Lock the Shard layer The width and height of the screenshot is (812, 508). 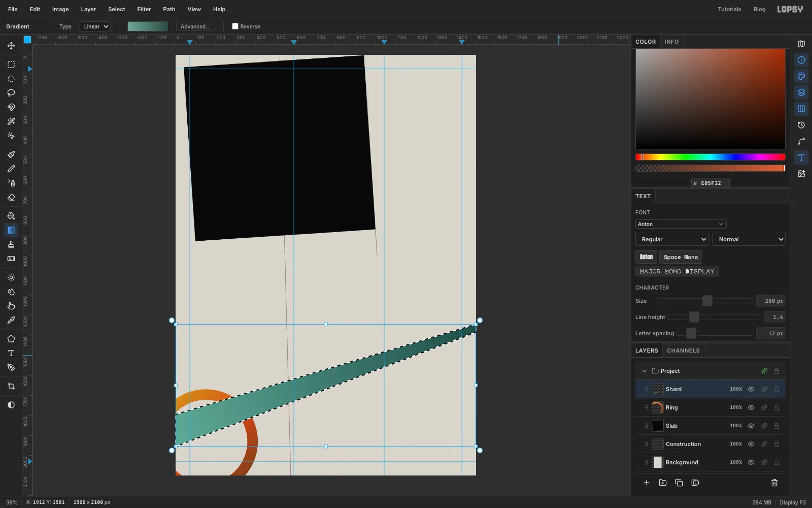pyautogui.click(x=776, y=389)
